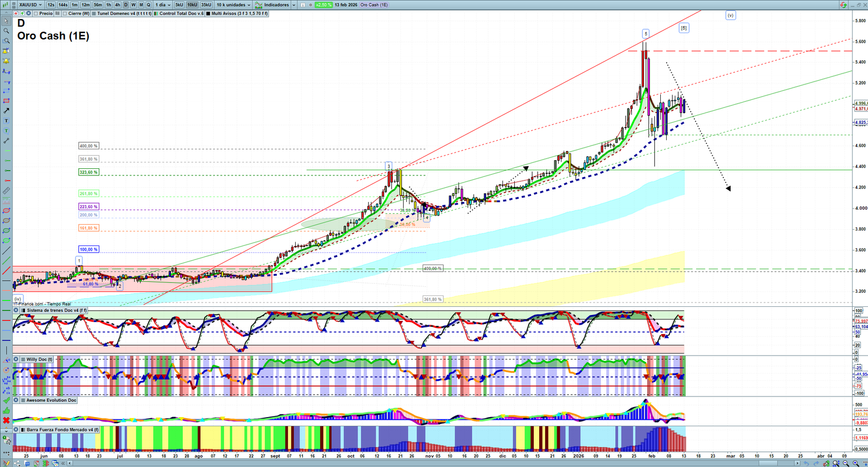Open the '10 k unidades' dropdown

click(x=234, y=5)
